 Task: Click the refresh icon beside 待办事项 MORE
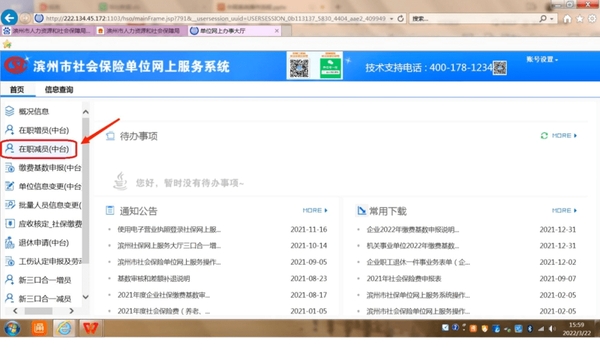(x=544, y=135)
